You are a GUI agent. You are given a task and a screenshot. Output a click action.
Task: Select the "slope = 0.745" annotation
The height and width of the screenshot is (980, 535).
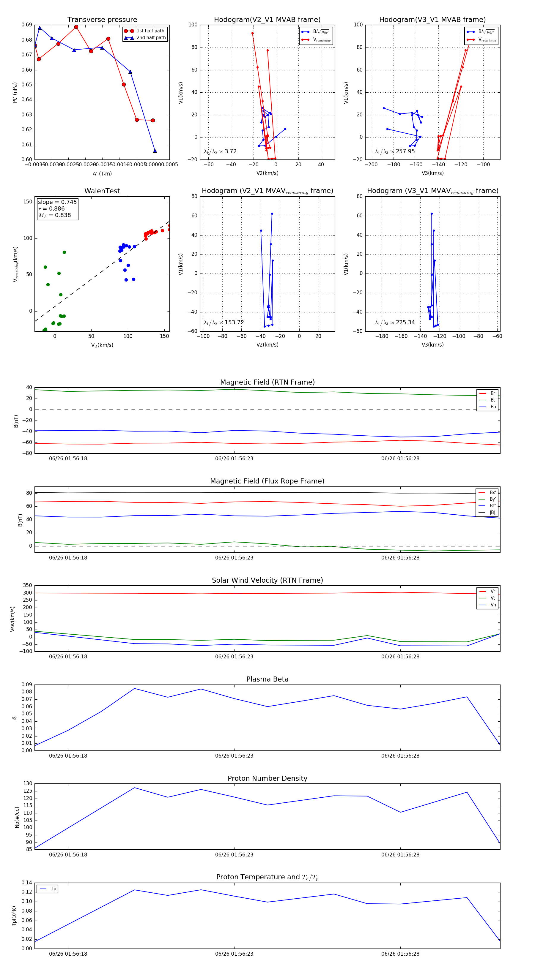pyautogui.click(x=57, y=202)
